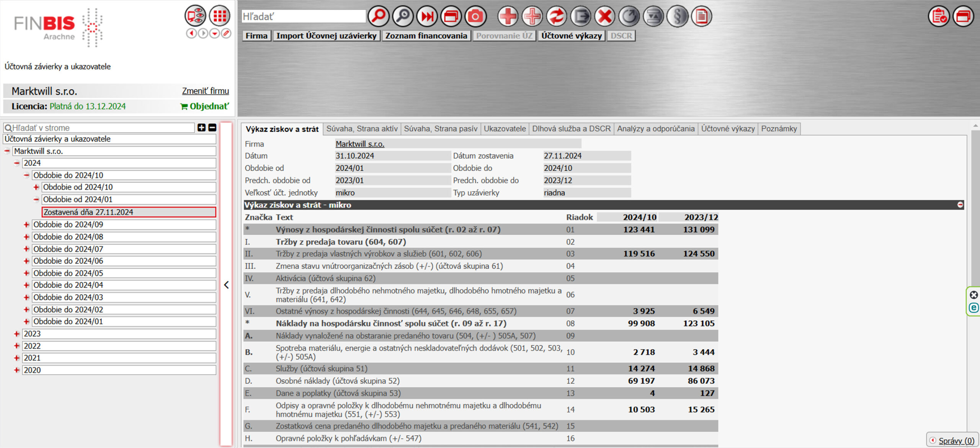
Task: Open the Analýzy a odporúčania tab
Action: (x=656, y=129)
